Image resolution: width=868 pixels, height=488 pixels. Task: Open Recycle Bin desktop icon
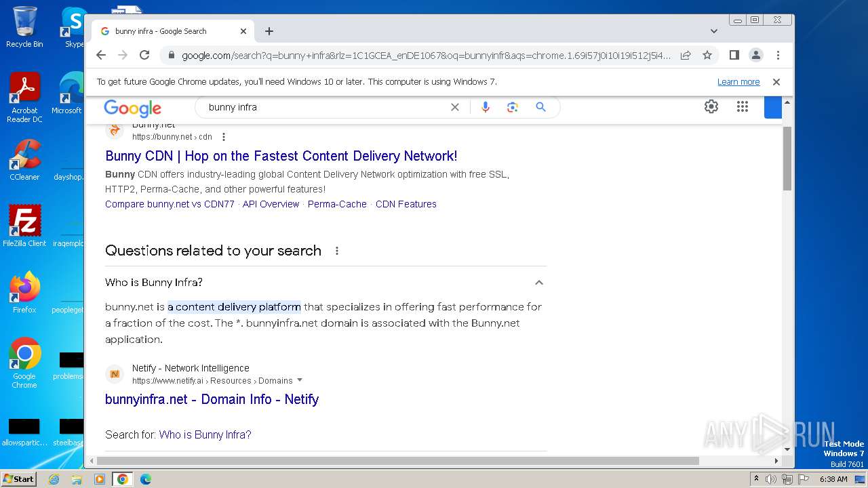[24, 27]
